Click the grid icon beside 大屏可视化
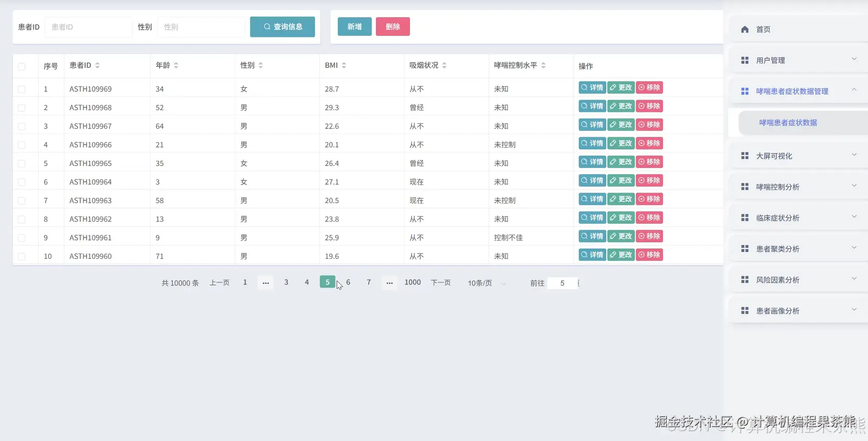 click(x=745, y=156)
